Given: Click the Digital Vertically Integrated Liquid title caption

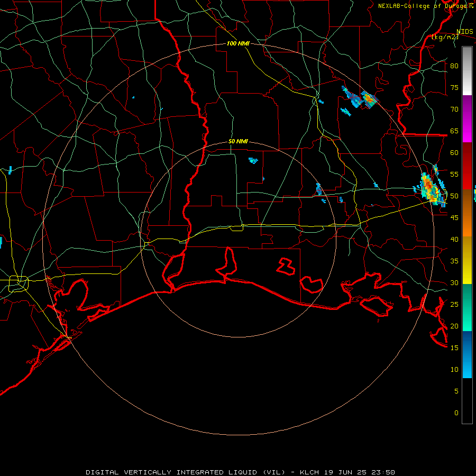Looking at the screenshot, I should tap(240, 472).
